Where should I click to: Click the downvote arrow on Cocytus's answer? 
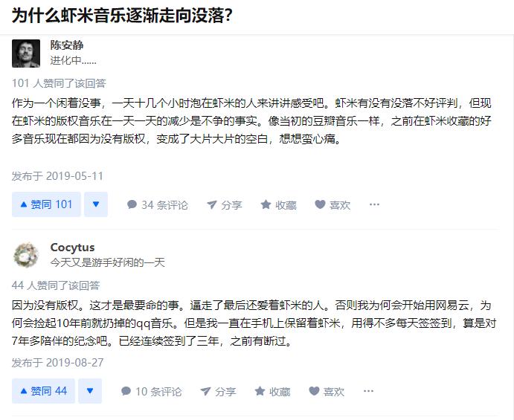90,391
